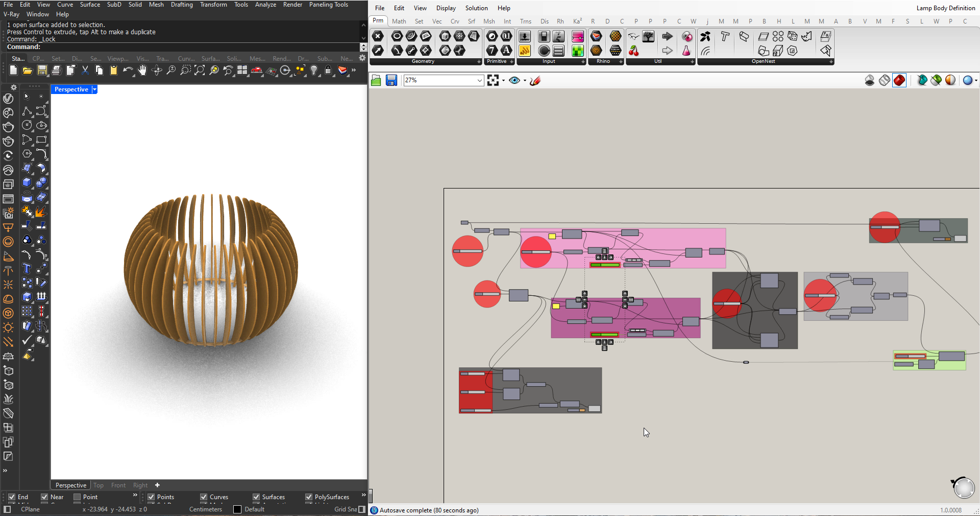Viewport: 980px width, 516px height.
Task: Expand the Perspective viewport title dropdown arrow
Action: pos(94,89)
